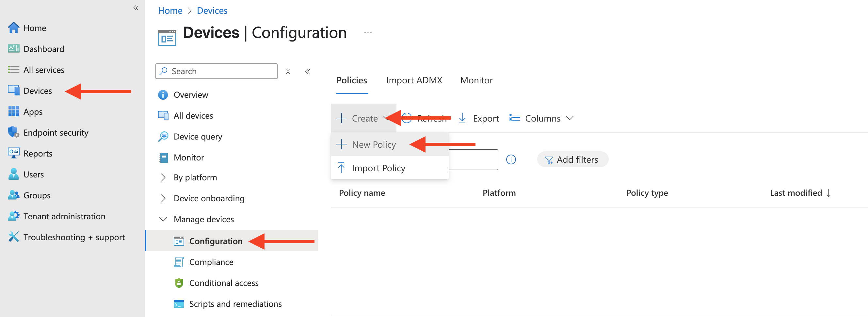Collapse the Manage devices section
Viewport: 868px width, 317px height.
click(163, 220)
